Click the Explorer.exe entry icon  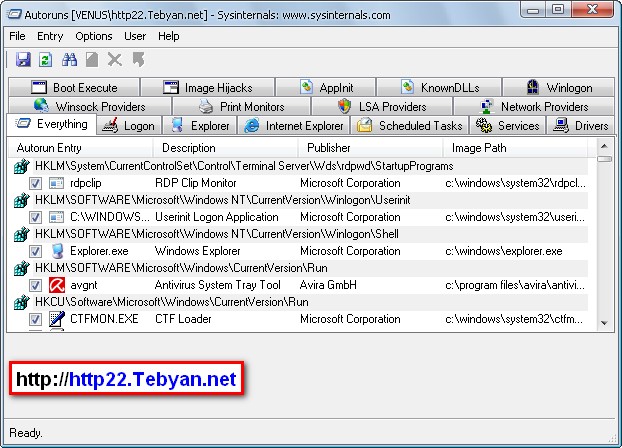pyautogui.click(x=57, y=251)
